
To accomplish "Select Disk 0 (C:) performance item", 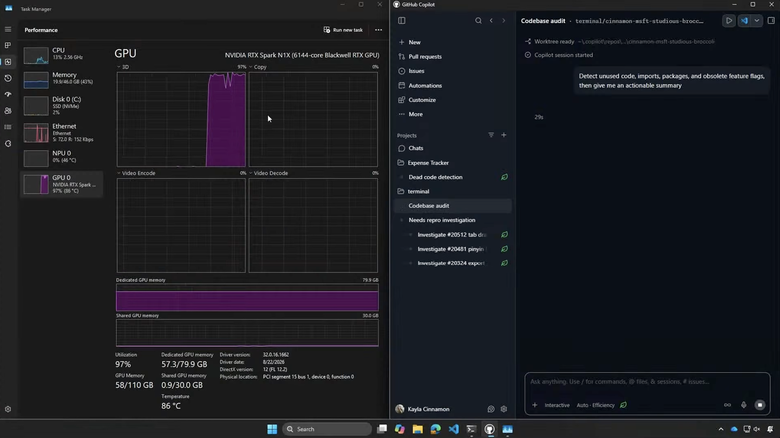I will tap(62, 105).
